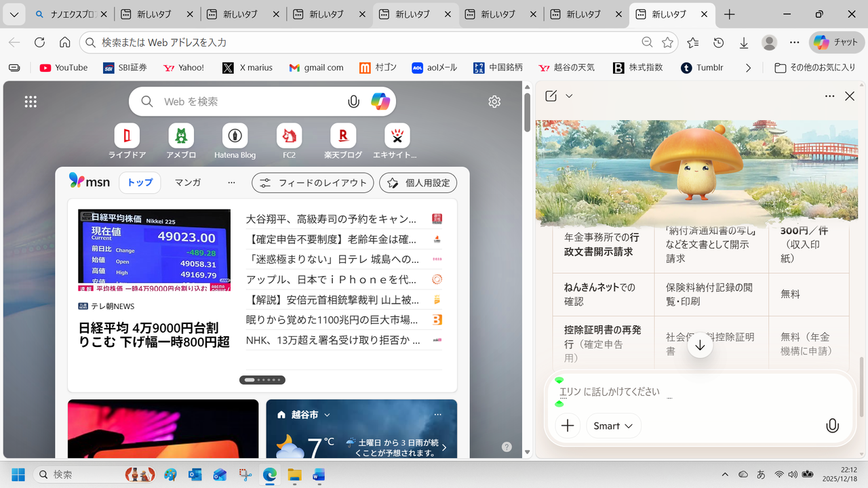Screen dimensions: 868x488
Task: Open the profile account avatar
Action: (x=769, y=42)
